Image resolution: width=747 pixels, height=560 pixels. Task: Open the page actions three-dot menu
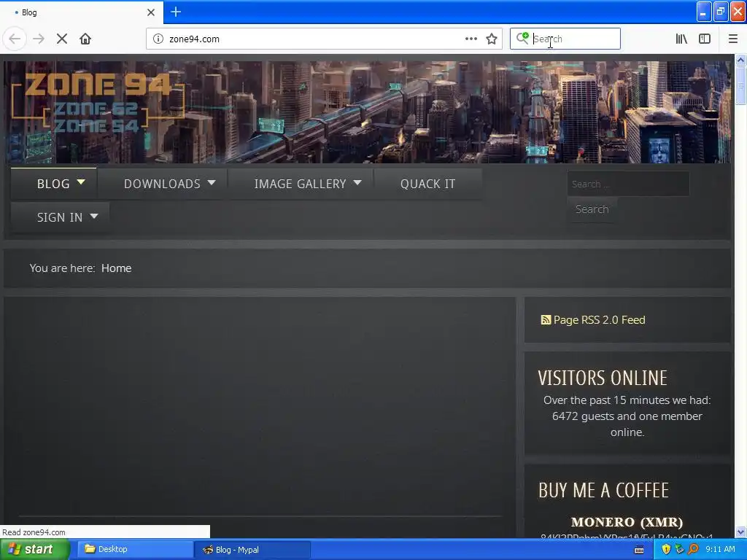tap(471, 39)
